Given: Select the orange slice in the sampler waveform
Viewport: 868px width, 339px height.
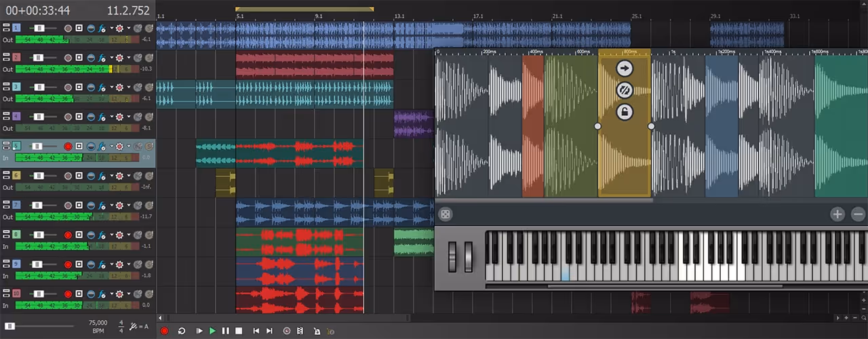Looking at the screenshot, I should [533, 126].
